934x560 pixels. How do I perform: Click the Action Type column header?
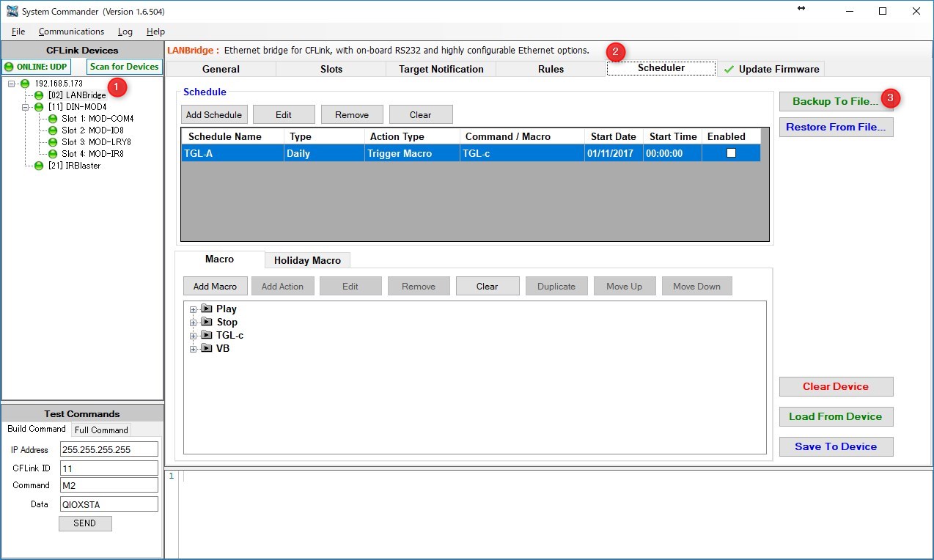pyautogui.click(x=412, y=136)
